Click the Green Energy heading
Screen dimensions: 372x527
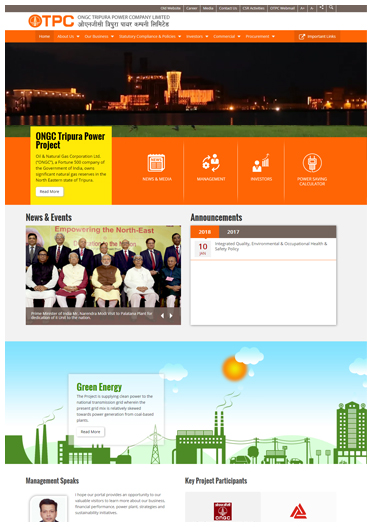(x=99, y=387)
